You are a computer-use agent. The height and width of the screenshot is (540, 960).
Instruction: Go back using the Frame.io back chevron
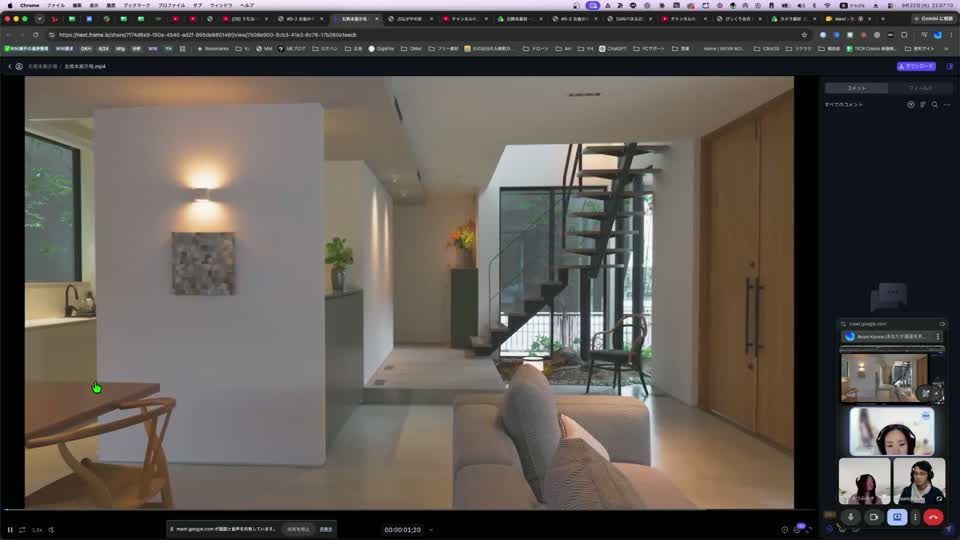tap(10, 66)
